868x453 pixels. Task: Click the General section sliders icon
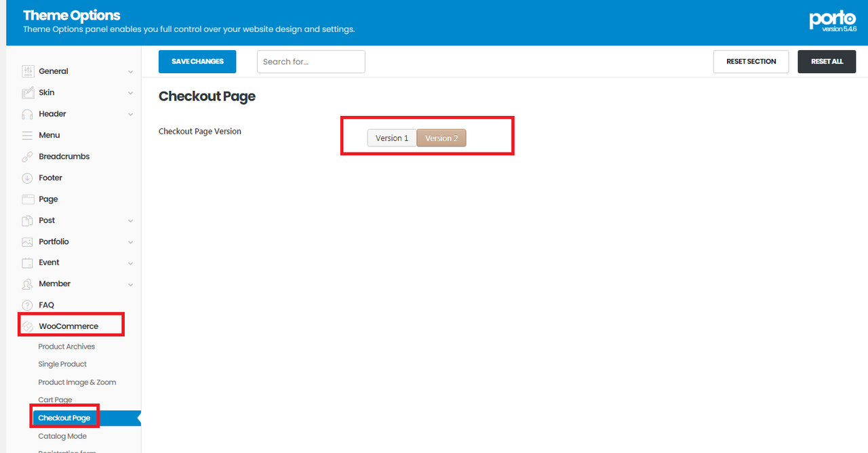(x=28, y=71)
